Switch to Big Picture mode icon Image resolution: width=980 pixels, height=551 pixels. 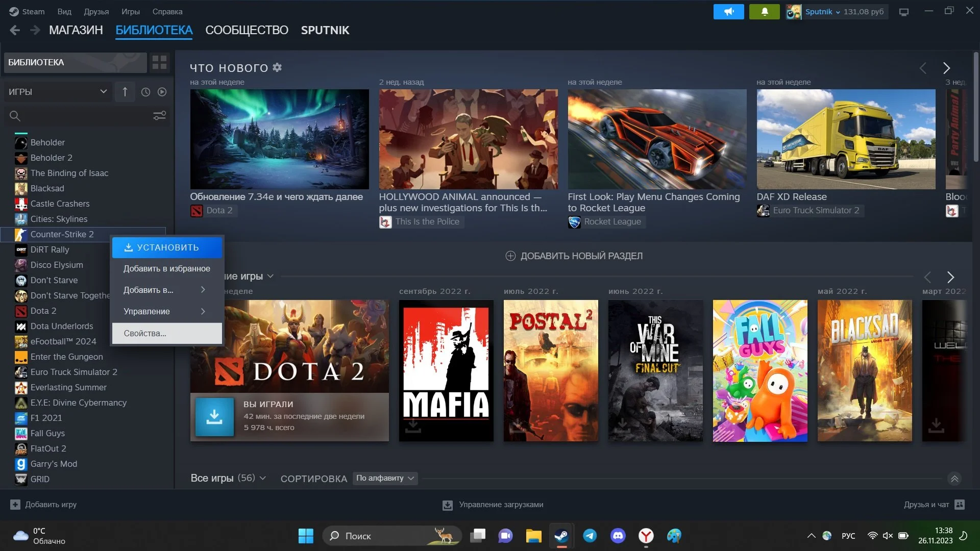tap(904, 12)
